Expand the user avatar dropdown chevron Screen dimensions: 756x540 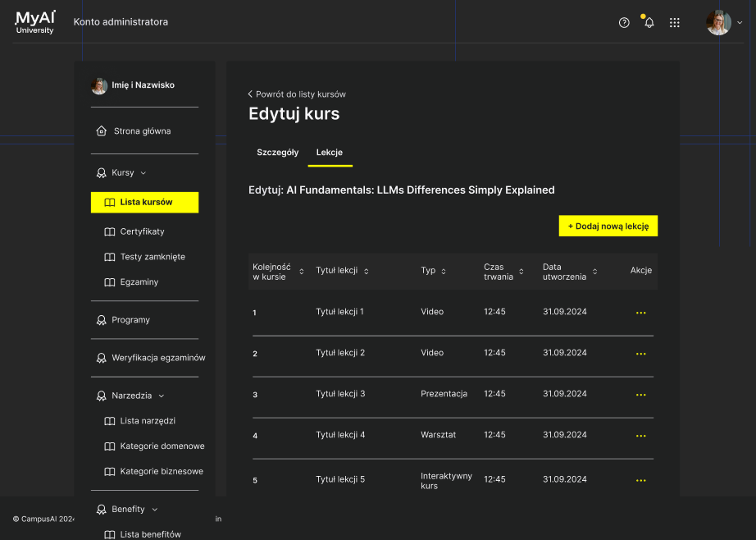click(740, 22)
